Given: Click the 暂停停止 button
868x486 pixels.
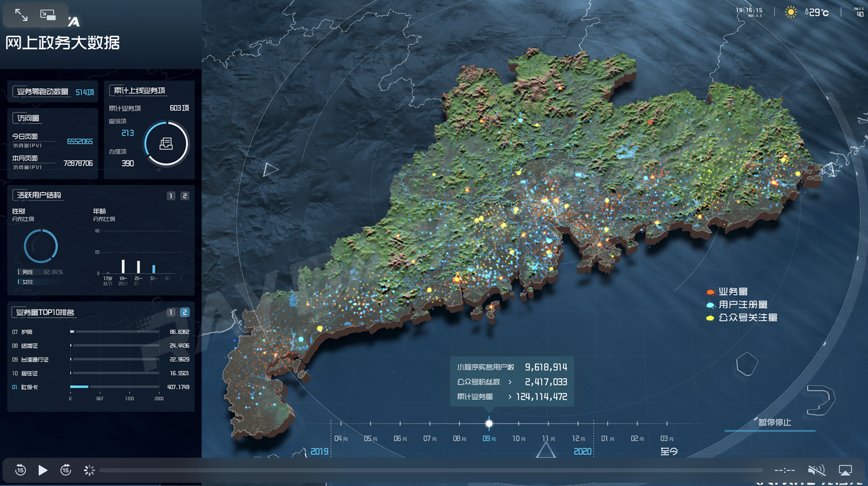Looking at the screenshot, I should pos(774,422).
